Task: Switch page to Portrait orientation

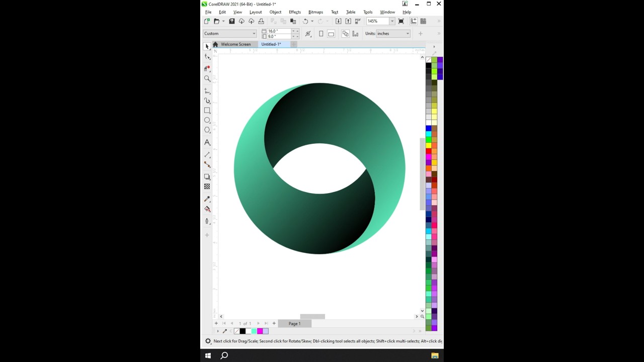Action: (321, 34)
